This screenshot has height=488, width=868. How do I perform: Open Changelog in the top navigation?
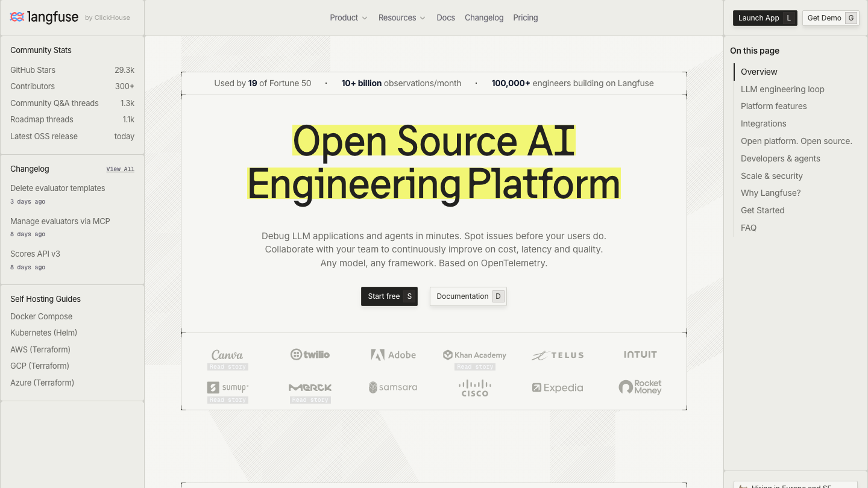coord(484,17)
